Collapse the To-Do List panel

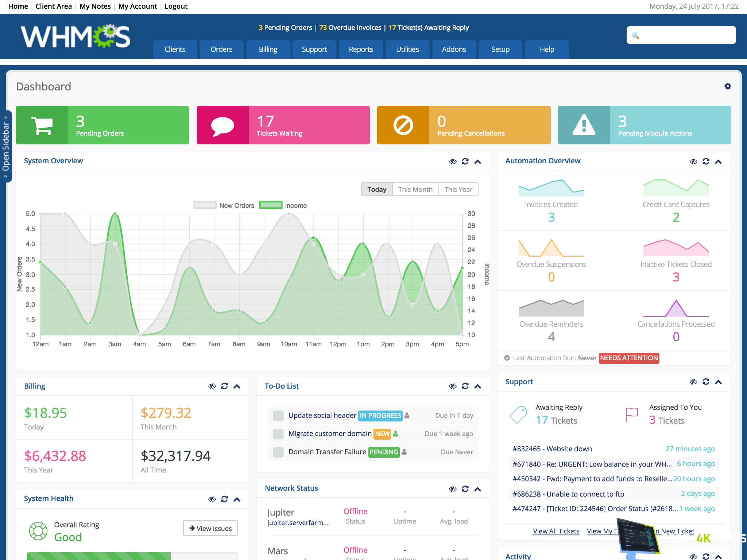tap(477, 386)
